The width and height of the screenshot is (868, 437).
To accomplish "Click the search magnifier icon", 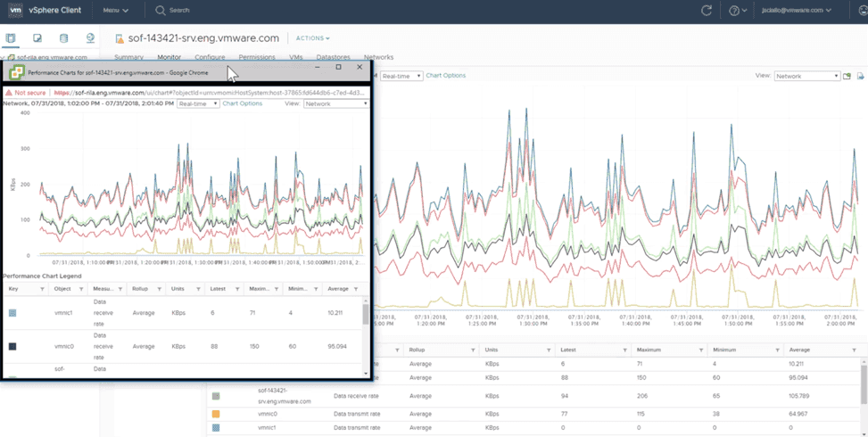I will [x=161, y=11].
